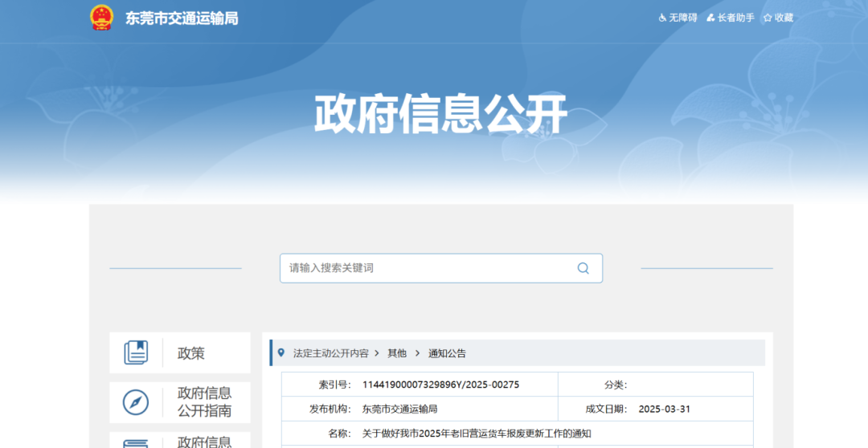Screen dimensions: 868x448
Task: Click the star favorite icon
Action: pyautogui.click(x=768, y=18)
